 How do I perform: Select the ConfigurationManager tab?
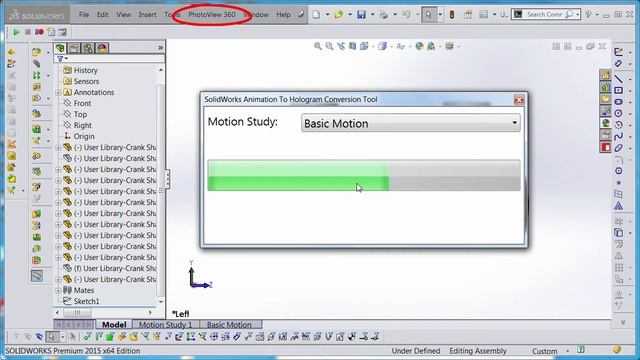click(x=88, y=48)
